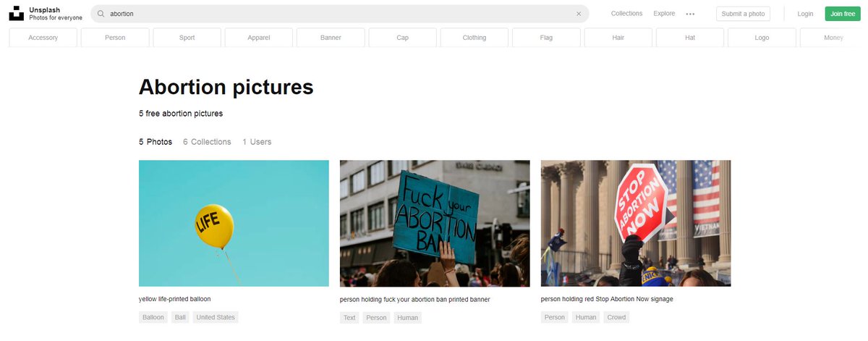Click the United States tag
Screen dimensions: 868x341
[x=216, y=317]
